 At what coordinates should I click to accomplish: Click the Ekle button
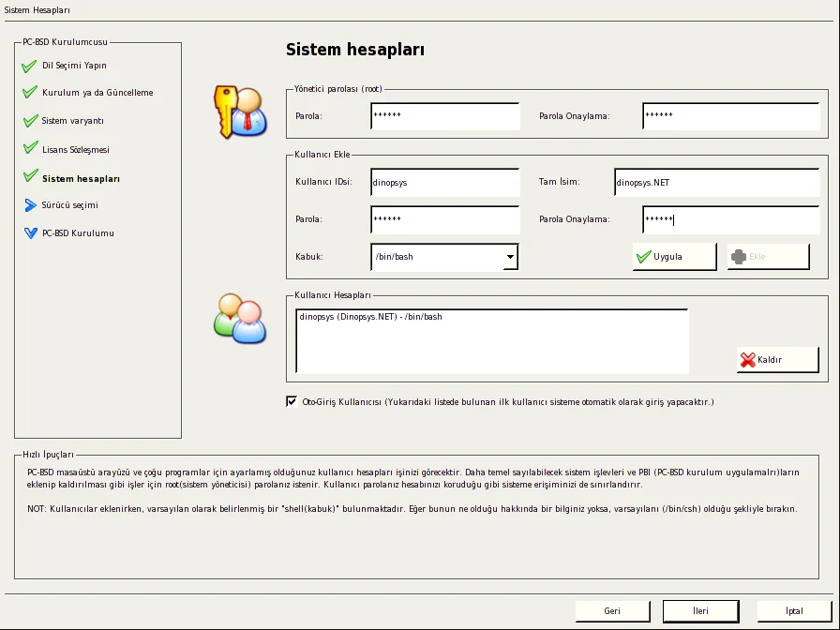[x=768, y=257]
